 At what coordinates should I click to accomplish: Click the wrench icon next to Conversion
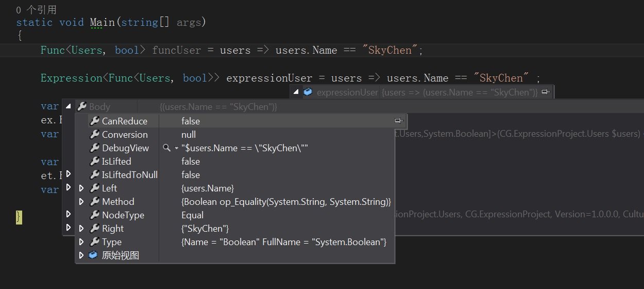94,135
